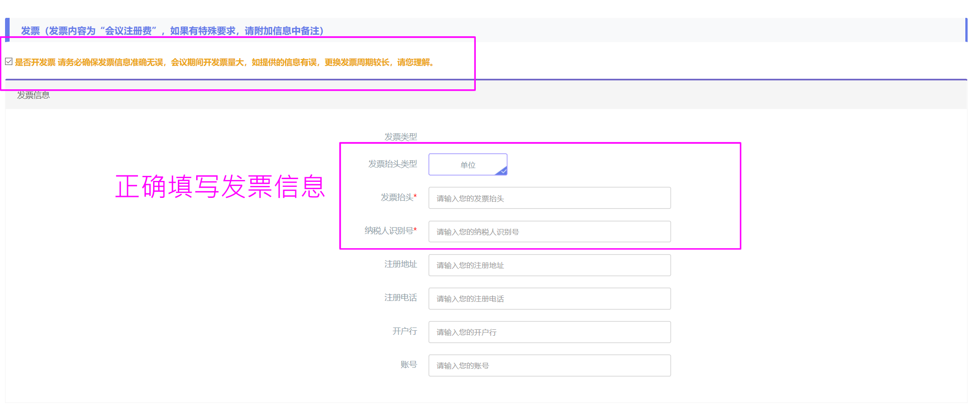
Task: Click the 纳税人识别号 input box
Action: coord(549,232)
